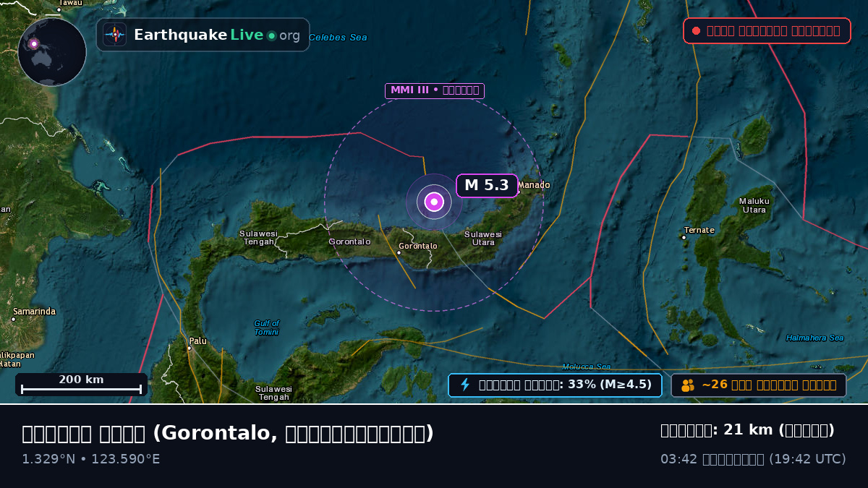
Task: Click the M 5.3 magnitude label
Action: [488, 185]
